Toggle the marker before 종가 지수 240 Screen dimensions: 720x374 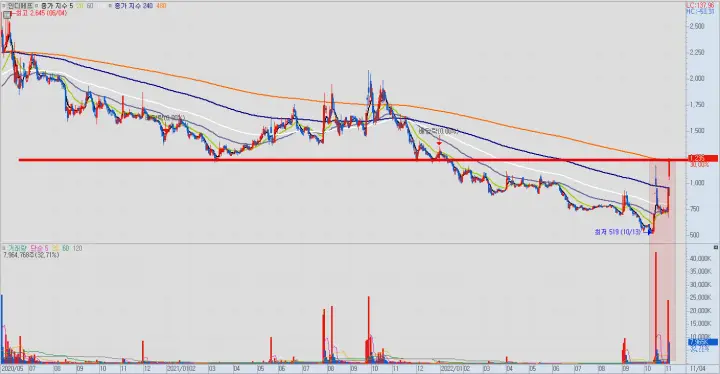(110, 6)
